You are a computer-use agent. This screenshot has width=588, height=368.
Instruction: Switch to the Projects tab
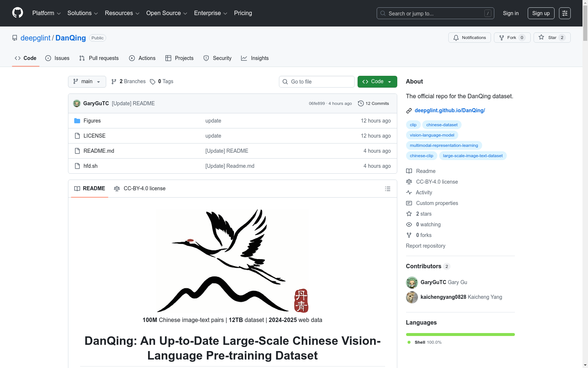(179, 58)
